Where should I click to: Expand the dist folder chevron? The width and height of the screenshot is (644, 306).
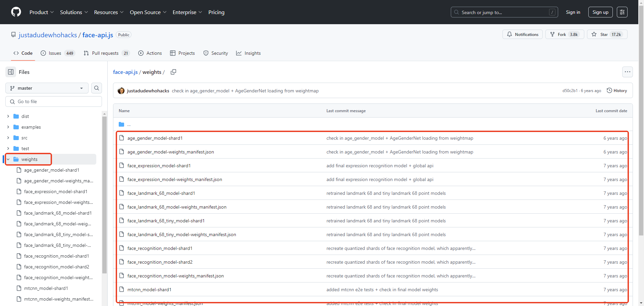(x=8, y=116)
